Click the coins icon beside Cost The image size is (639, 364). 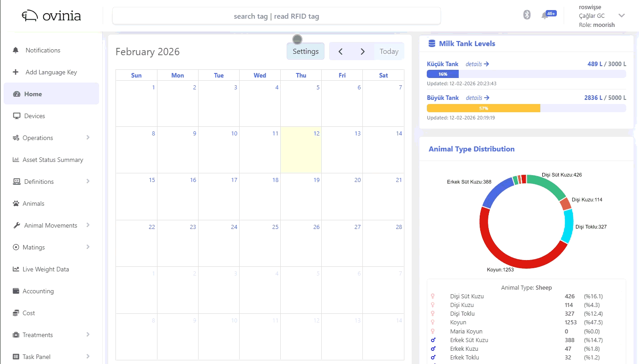[16, 313]
